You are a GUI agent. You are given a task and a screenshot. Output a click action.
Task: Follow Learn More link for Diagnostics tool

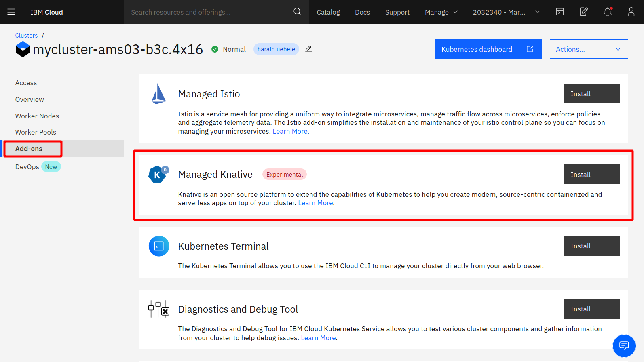(x=318, y=338)
